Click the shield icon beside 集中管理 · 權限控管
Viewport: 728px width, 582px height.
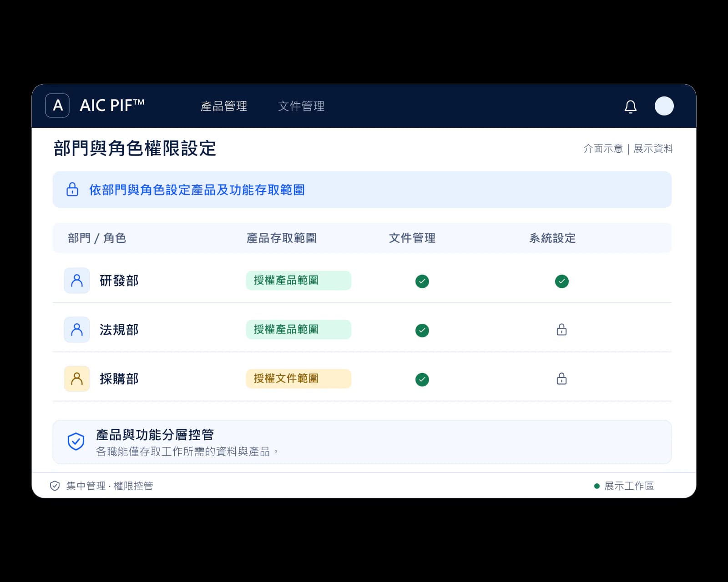pos(55,486)
